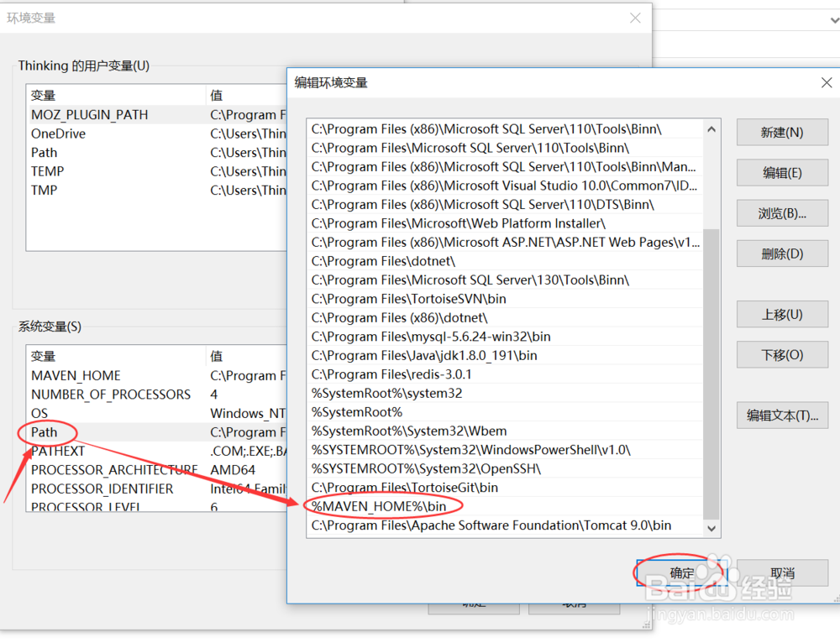
Task: Move entry down with 下移(O)
Action: pos(782,355)
